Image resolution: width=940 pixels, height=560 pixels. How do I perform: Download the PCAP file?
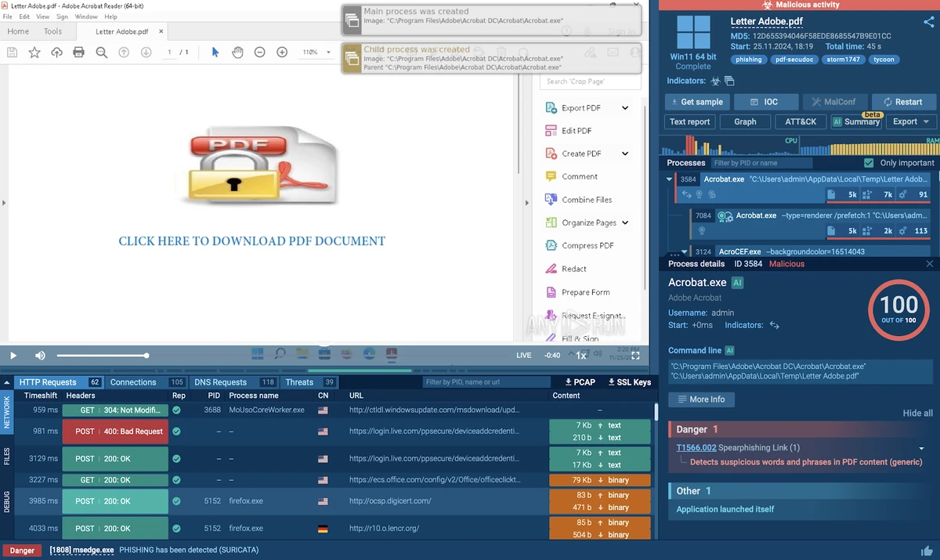point(580,382)
